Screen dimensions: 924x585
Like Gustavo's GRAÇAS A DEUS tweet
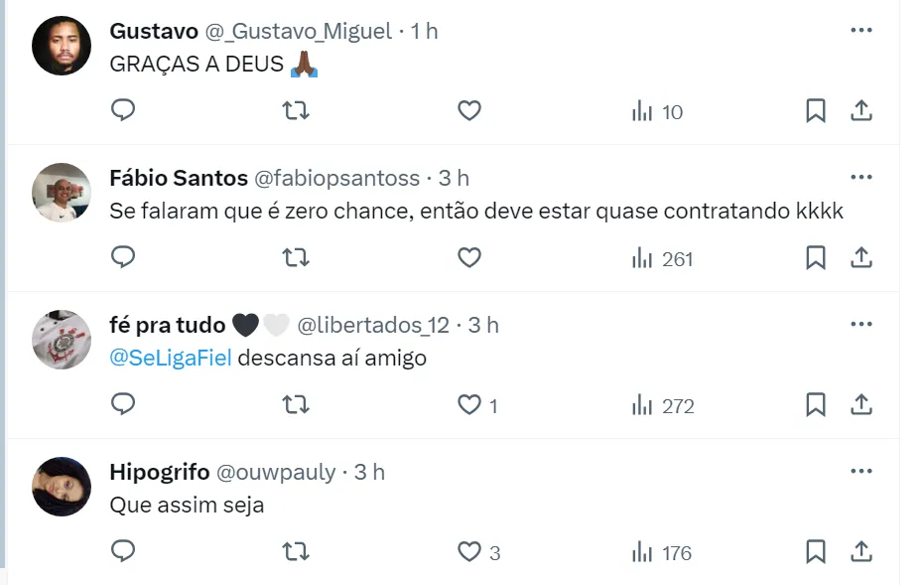[469, 111]
